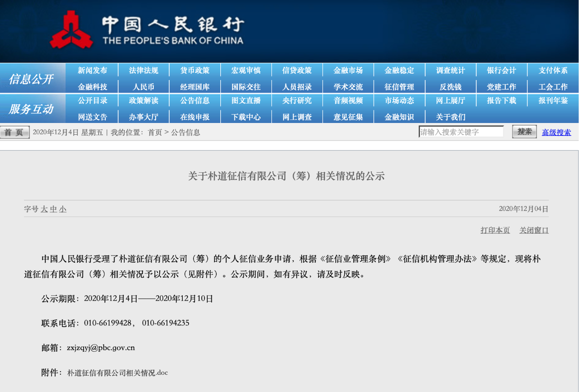Download the 朴道征信有限公司相关情况.doc attachment
The height and width of the screenshot is (392, 579).
[x=117, y=373]
